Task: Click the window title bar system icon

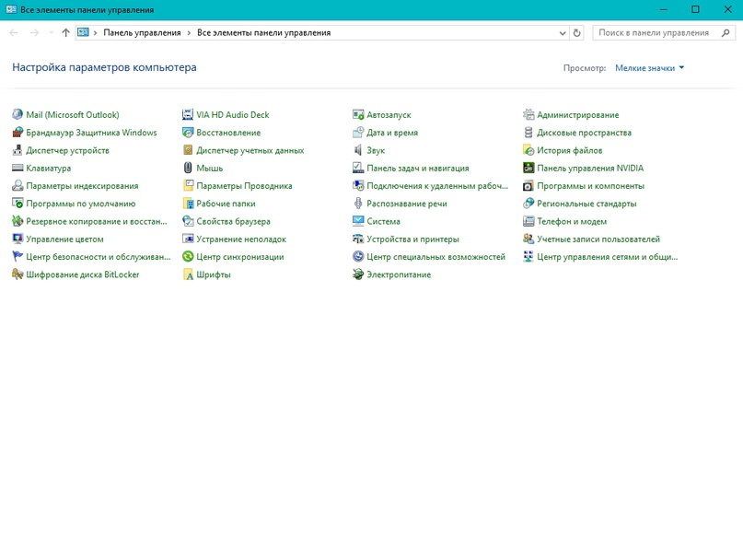Action: (x=11, y=9)
